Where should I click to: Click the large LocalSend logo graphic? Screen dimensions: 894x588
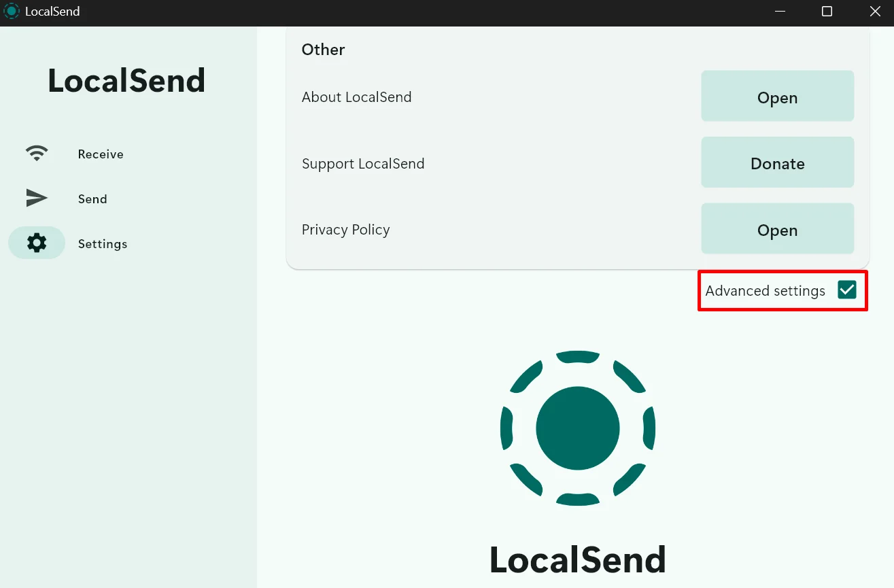(x=577, y=428)
